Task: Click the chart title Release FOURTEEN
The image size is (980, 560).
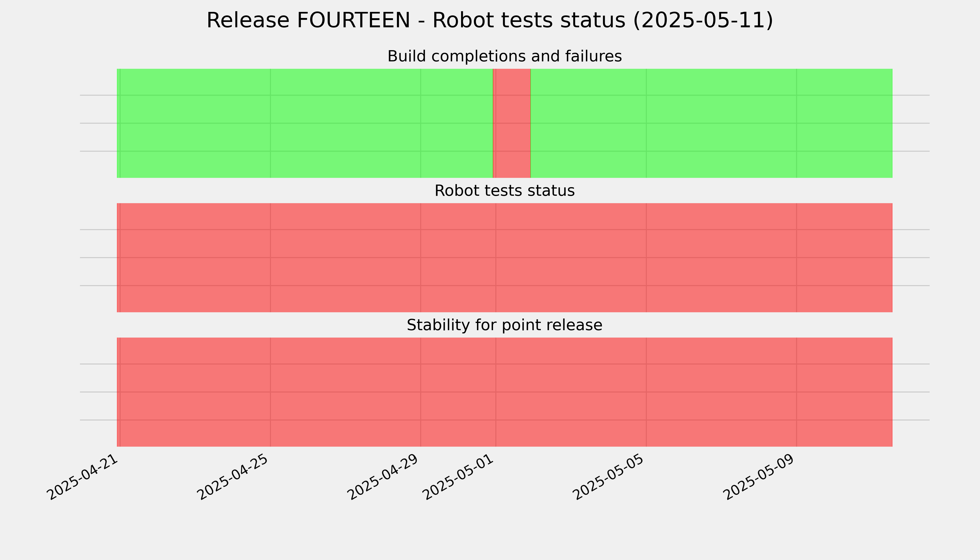Action: pyautogui.click(x=490, y=20)
